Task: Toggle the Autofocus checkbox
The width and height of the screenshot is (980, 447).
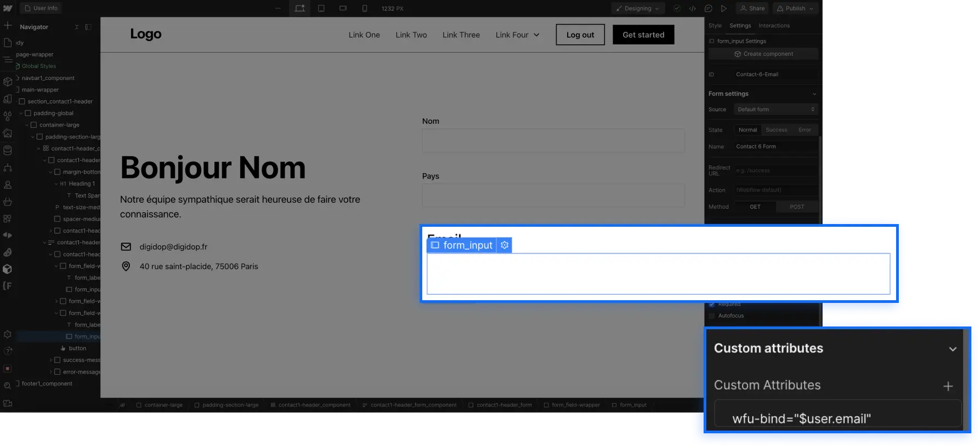Action: (x=712, y=316)
